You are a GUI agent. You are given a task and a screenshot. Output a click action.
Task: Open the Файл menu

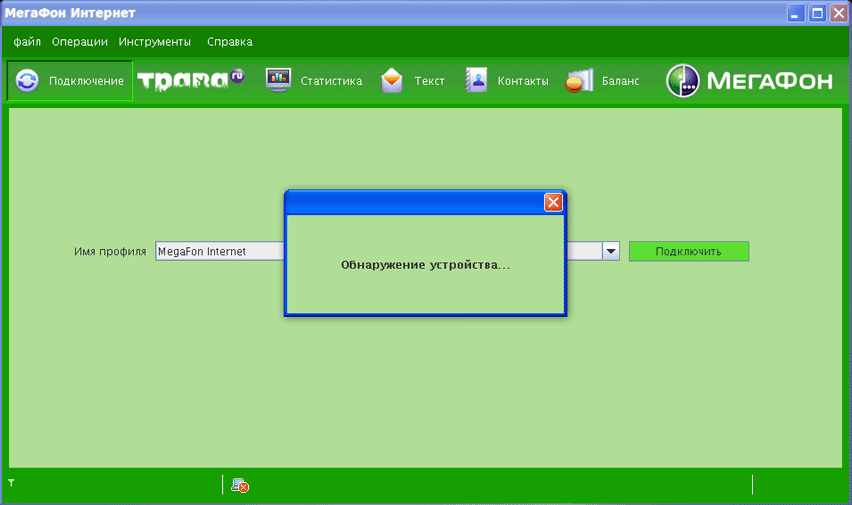coord(27,42)
